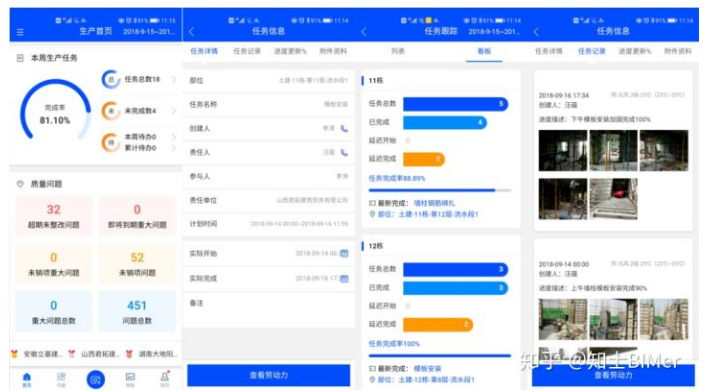Open first photo in 2018-09-16 17:34 record

click(x=563, y=151)
